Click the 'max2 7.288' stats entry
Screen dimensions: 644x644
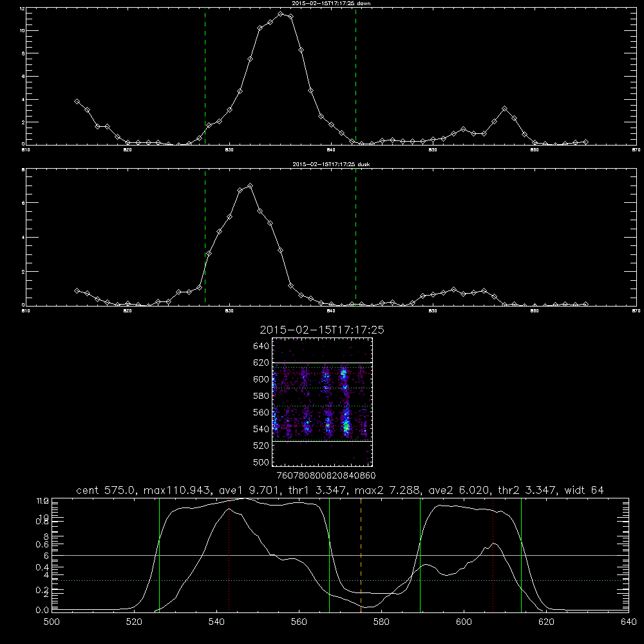387,490
